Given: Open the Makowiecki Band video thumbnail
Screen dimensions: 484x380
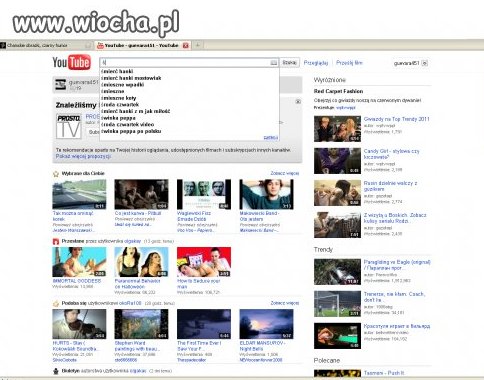Looking at the screenshot, I should pos(266,194).
